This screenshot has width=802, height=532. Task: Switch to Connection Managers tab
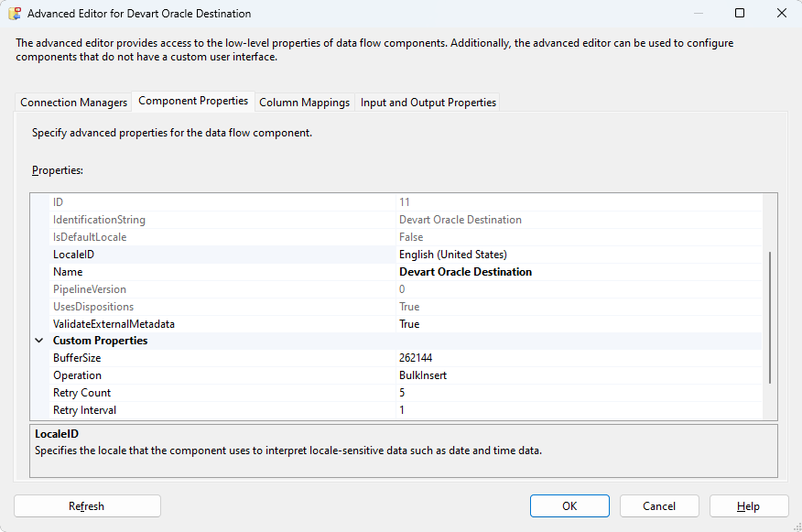(x=74, y=103)
